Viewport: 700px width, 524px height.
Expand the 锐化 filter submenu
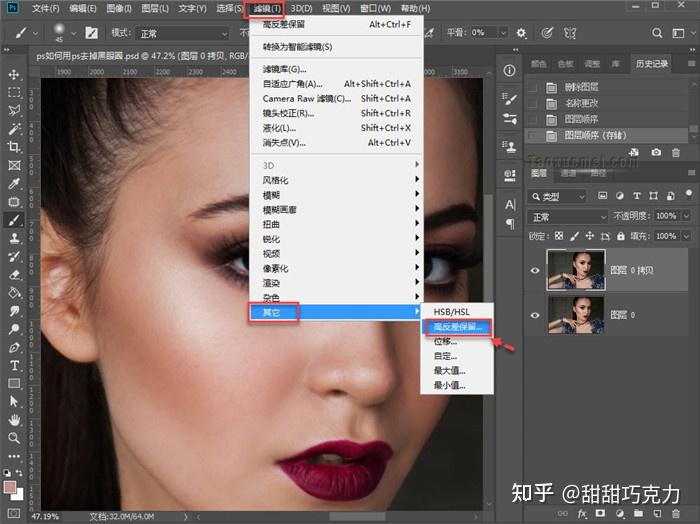tap(337, 239)
